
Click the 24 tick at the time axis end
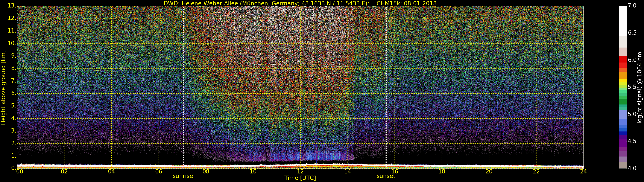(x=583, y=172)
